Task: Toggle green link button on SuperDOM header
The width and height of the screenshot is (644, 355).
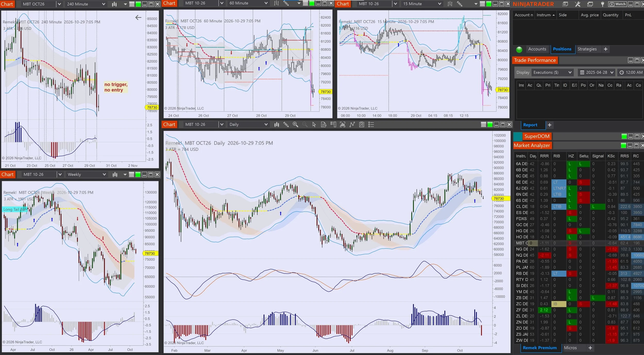Action: pyautogui.click(x=624, y=136)
